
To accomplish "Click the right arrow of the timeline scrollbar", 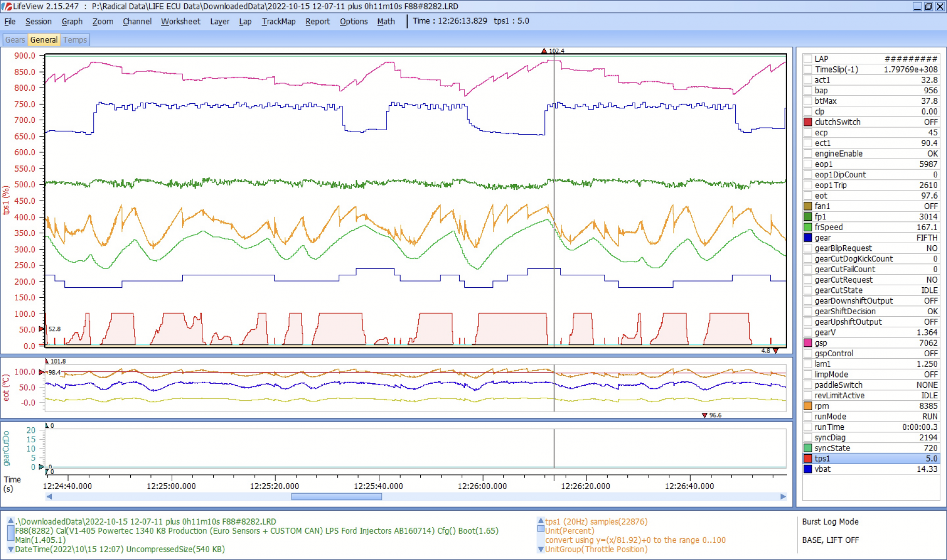I will [783, 497].
